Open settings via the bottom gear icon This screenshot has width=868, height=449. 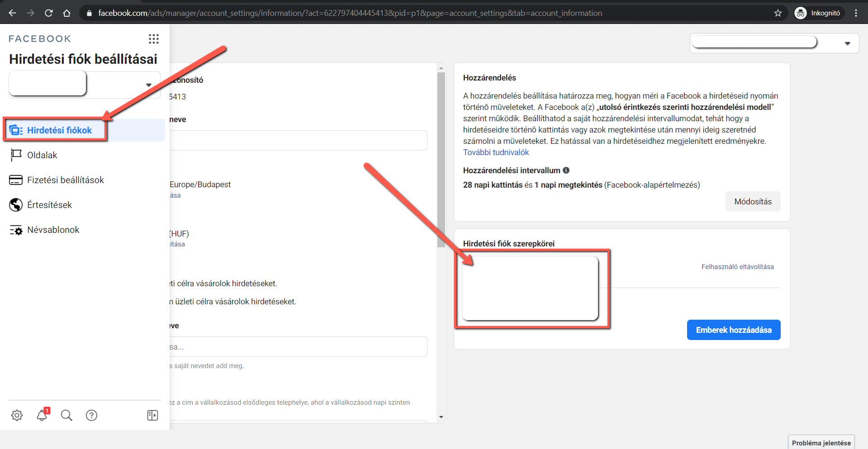click(x=17, y=415)
